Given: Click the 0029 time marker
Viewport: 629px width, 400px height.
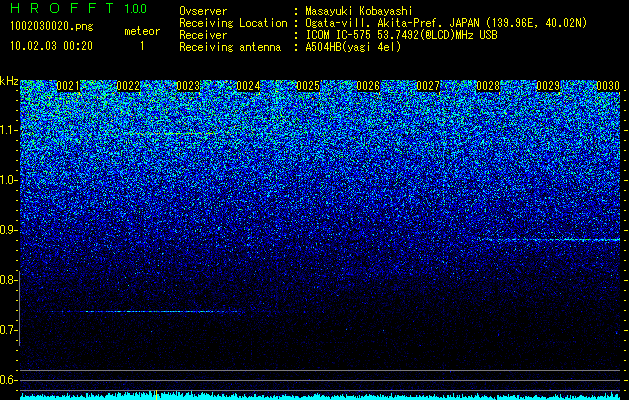Looking at the screenshot, I should (548, 86).
